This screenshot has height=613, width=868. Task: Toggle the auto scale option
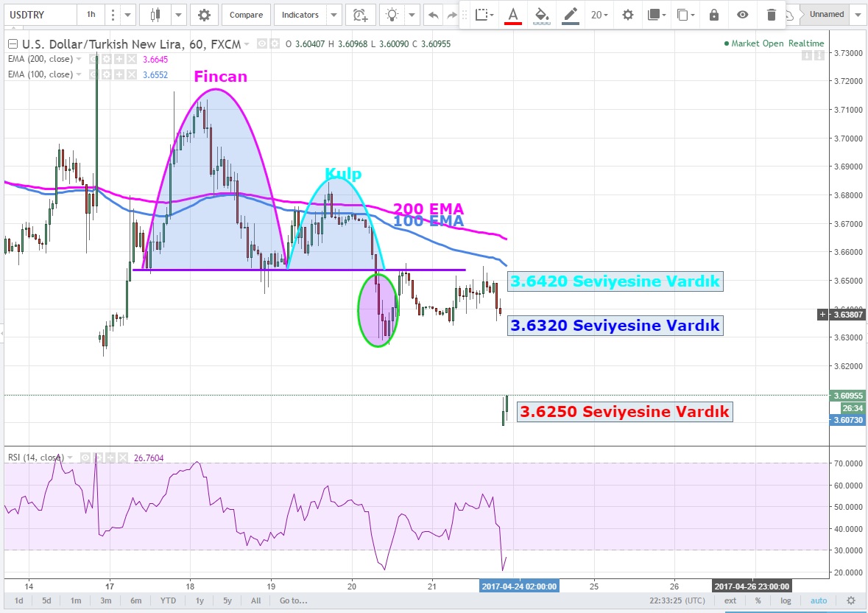819,600
